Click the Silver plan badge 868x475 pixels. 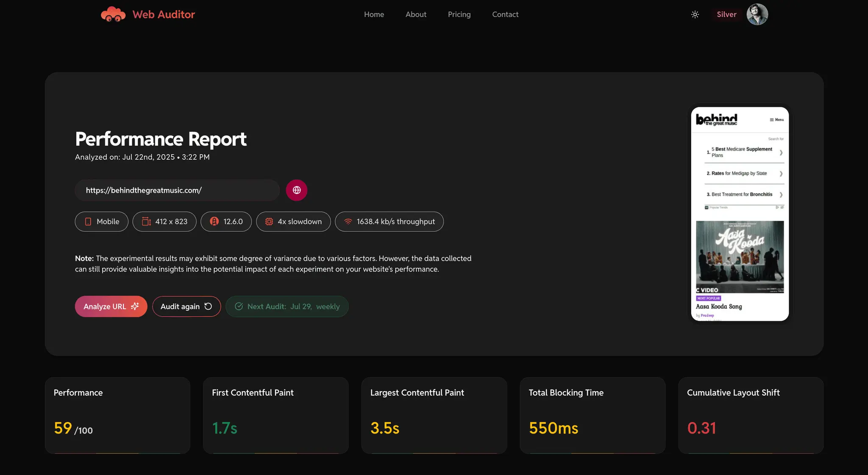tap(726, 14)
